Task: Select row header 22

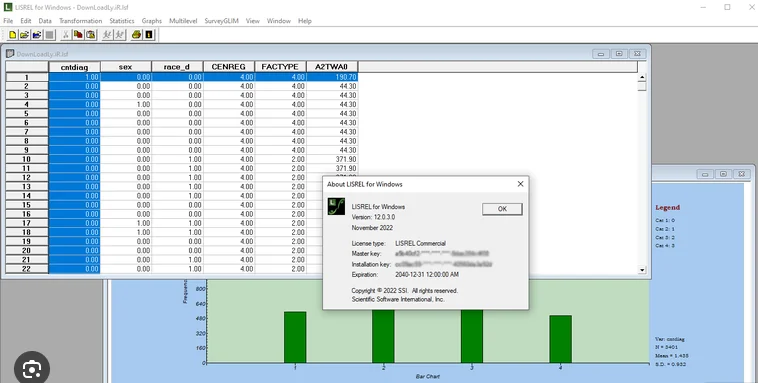Action: pyautogui.click(x=27, y=269)
